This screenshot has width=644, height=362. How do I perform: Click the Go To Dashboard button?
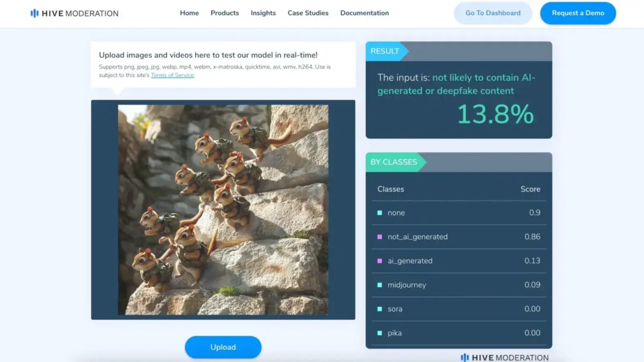tap(493, 13)
